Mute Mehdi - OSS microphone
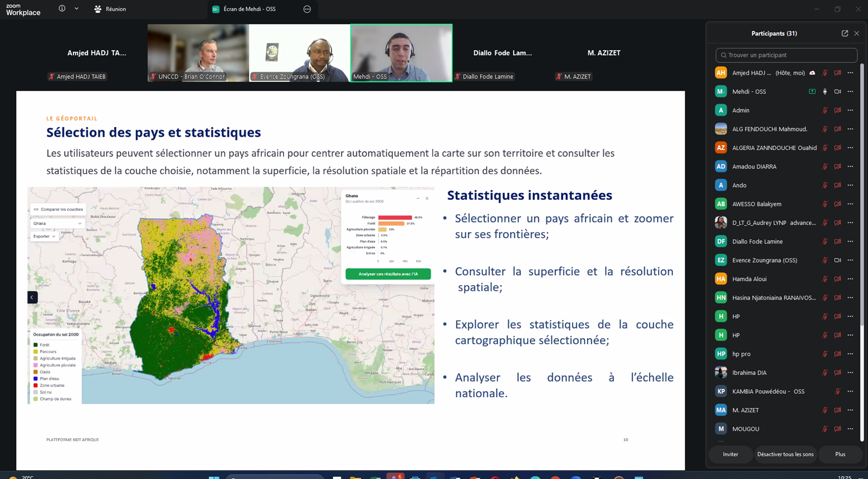 (825, 92)
